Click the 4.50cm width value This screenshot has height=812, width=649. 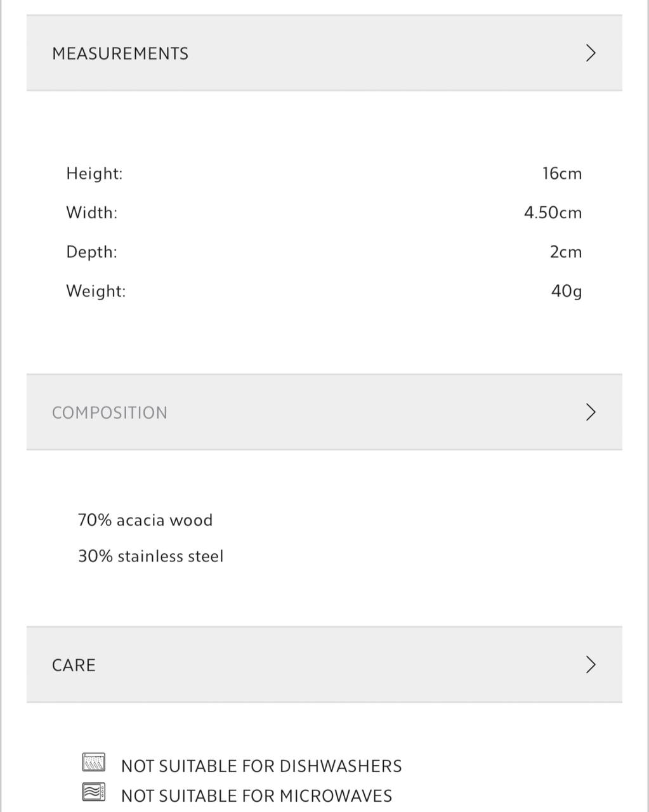click(x=553, y=213)
